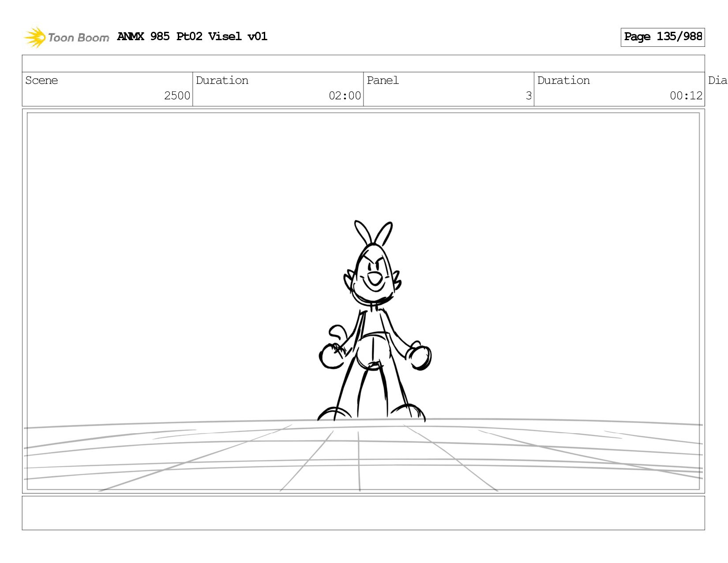This screenshot has width=728, height=563.
Task: Select the panel duration value 00:12
Action: click(x=686, y=96)
